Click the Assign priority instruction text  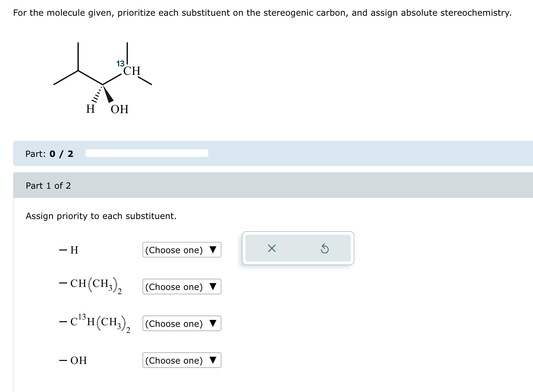point(101,216)
